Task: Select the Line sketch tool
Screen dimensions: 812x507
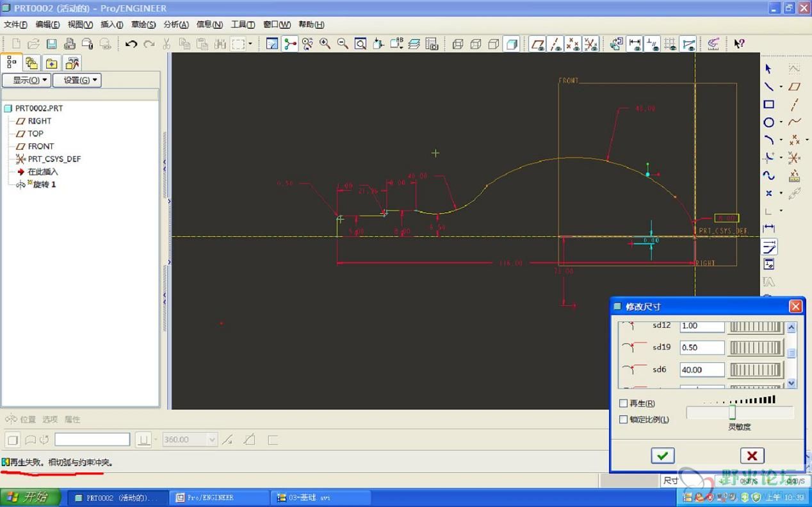Action: pos(768,86)
